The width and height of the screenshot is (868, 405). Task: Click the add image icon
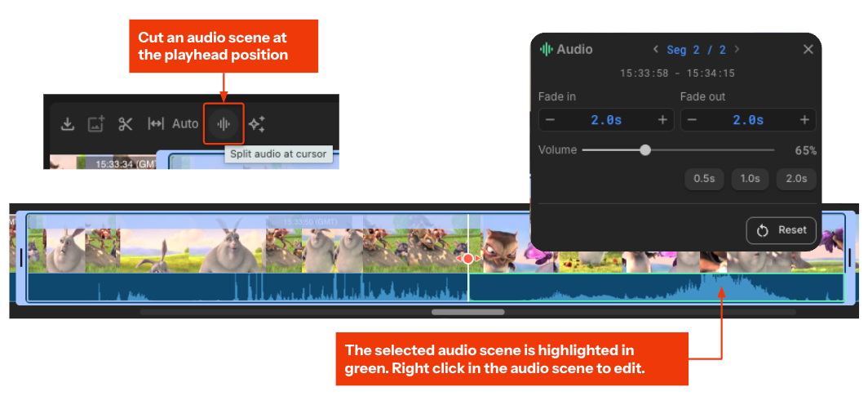coord(96,124)
